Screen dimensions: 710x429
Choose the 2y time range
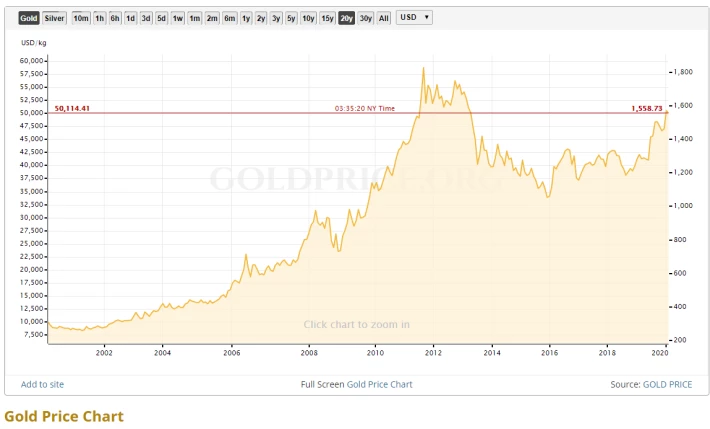(261, 18)
